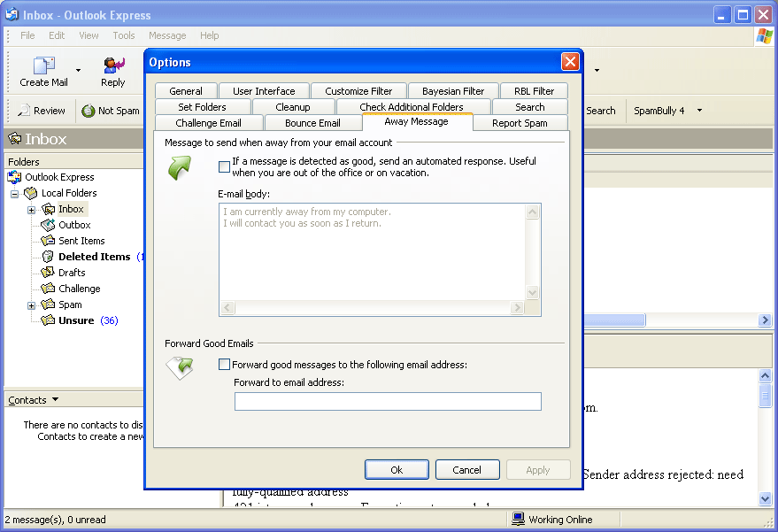Viewport: 778px width, 532px height.
Task: Open the Tools menu
Action: coord(124,35)
